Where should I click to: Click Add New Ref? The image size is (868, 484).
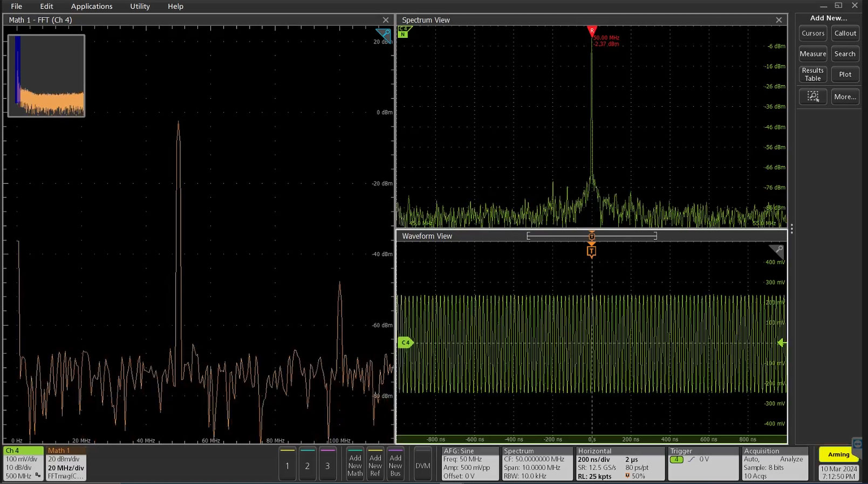(x=375, y=464)
